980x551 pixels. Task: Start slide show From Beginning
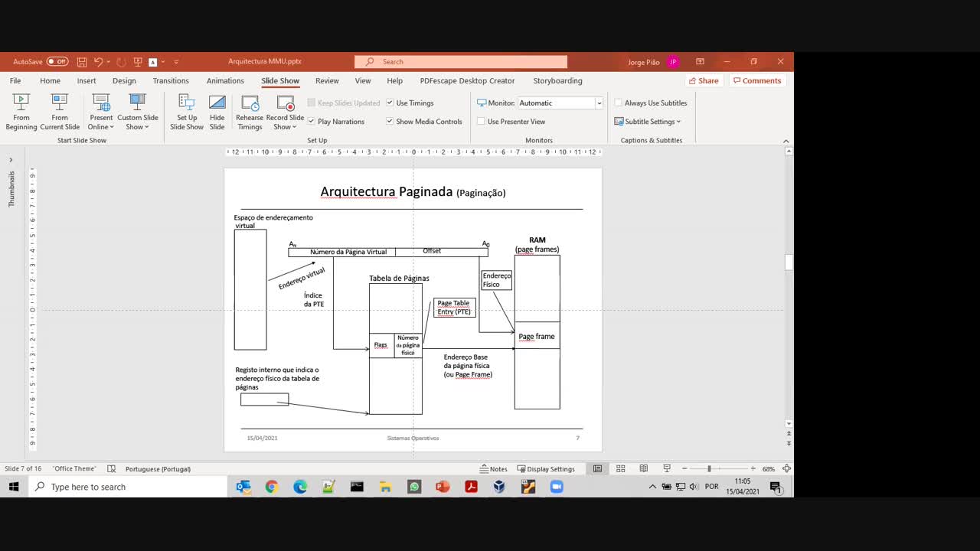coord(21,112)
